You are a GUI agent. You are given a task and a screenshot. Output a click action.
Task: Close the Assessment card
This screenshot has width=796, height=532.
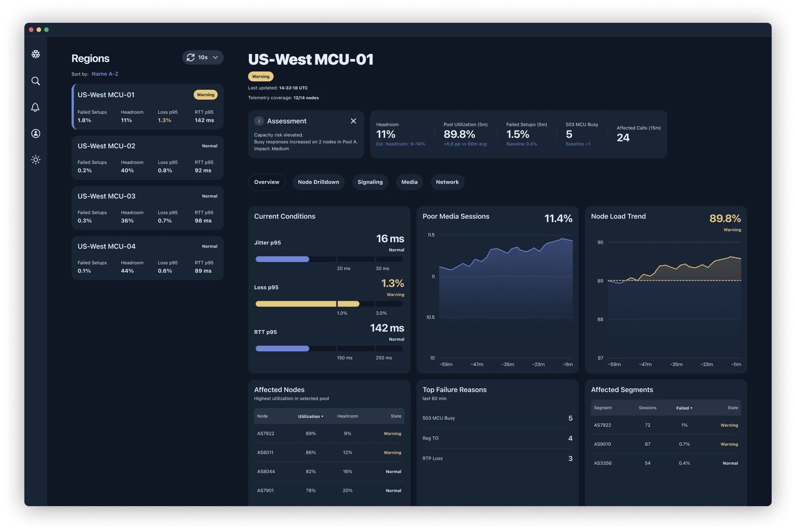353,121
